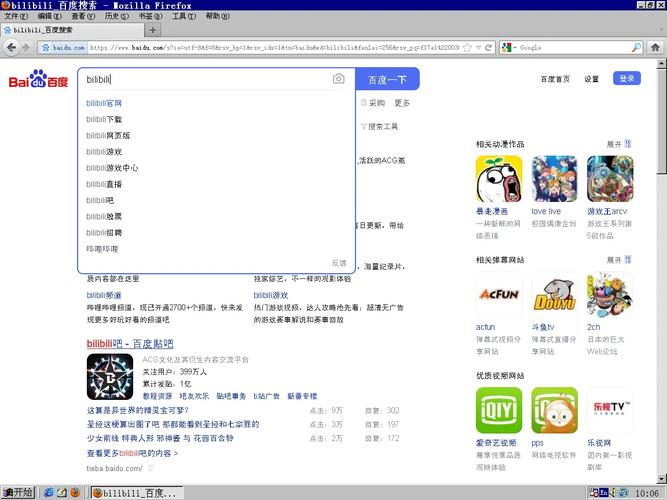Click the camera image-search icon
667x500 pixels.
(338, 79)
